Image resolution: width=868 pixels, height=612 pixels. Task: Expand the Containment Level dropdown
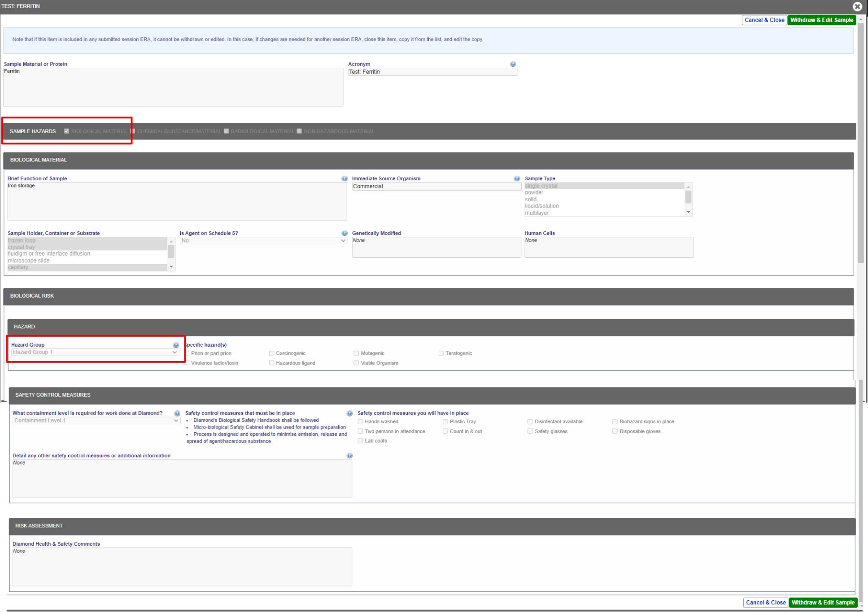(x=96, y=421)
